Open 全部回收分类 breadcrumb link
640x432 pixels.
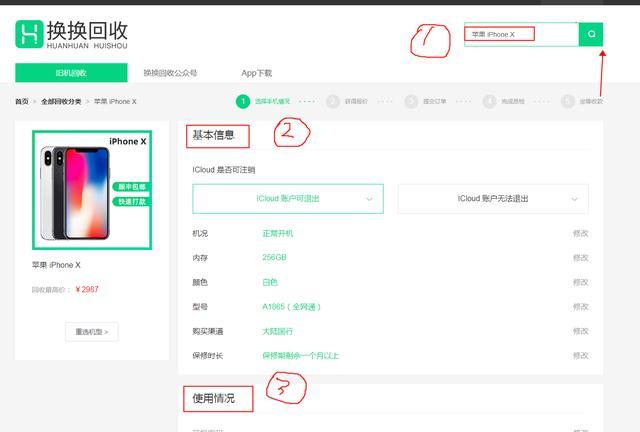(61, 101)
